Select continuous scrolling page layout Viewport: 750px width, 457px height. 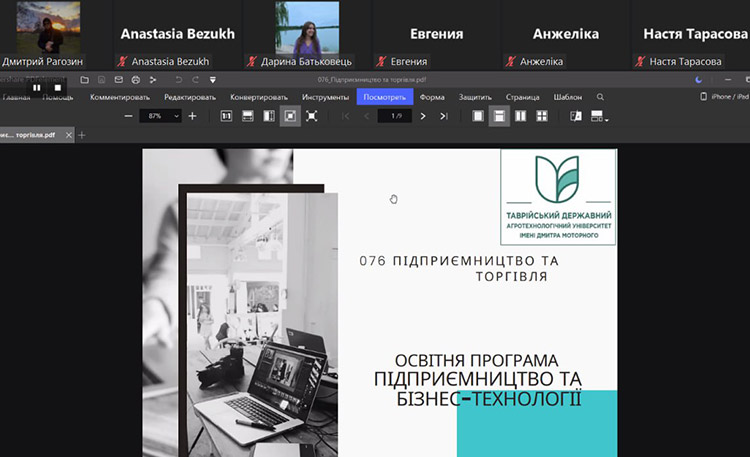pos(499,116)
